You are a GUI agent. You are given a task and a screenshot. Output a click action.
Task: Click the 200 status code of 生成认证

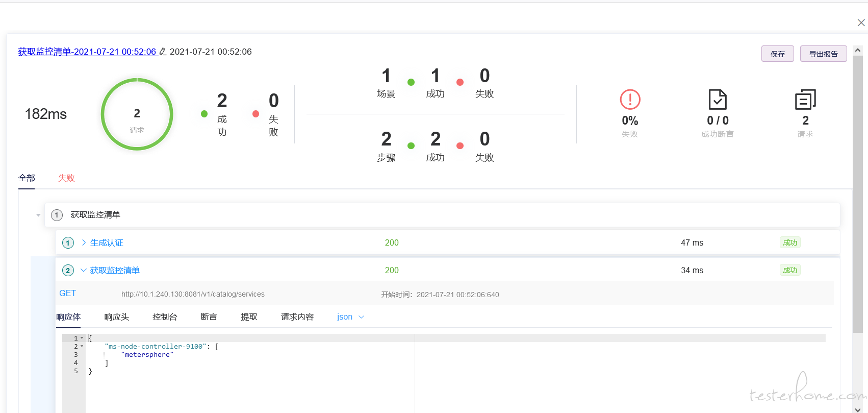click(392, 243)
